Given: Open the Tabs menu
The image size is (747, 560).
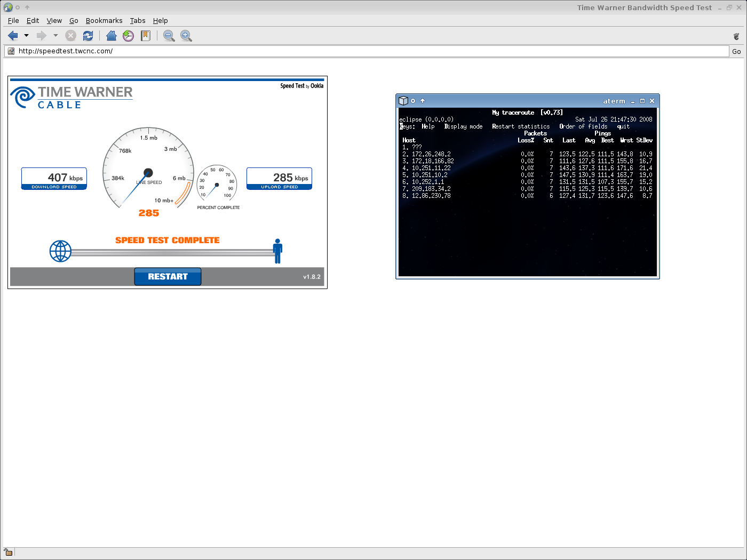Looking at the screenshot, I should pos(138,21).
